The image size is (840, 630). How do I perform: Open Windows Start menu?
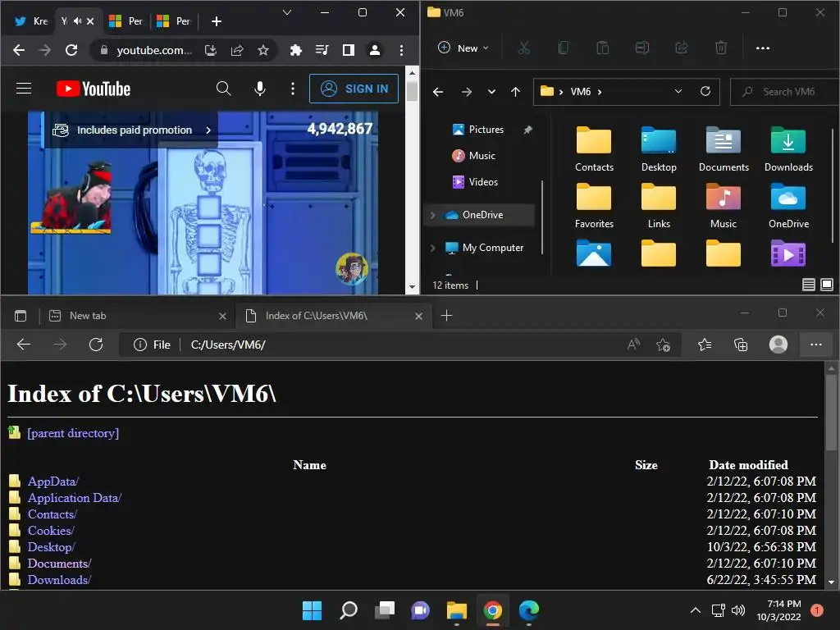[312, 610]
